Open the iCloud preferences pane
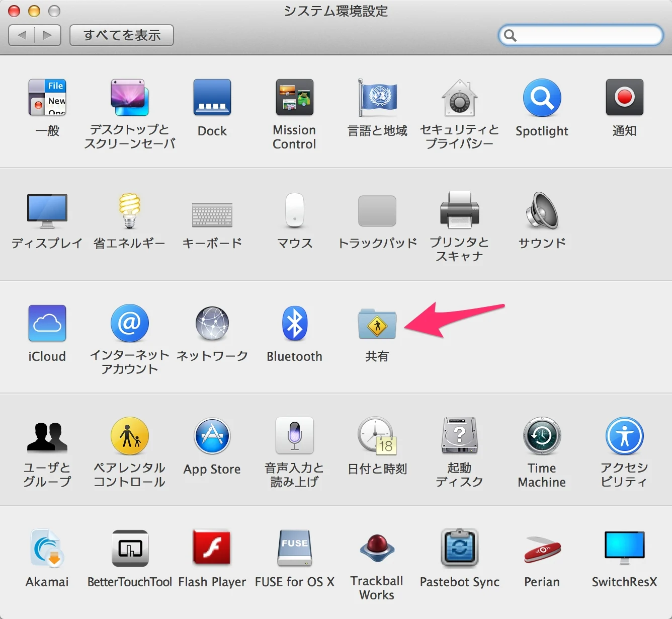 pyautogui.click(x=47, y=323)
